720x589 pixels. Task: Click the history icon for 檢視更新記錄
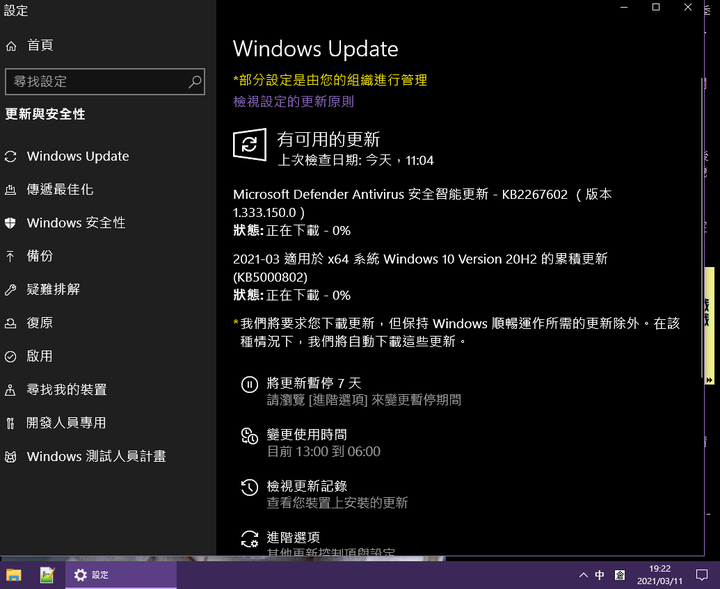pos(249,487)
